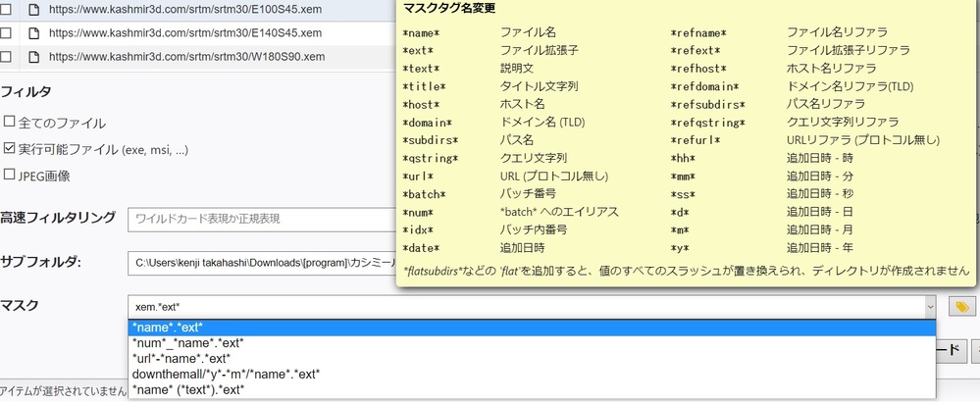Pick the *url*-*name*.*ext* mask option
The height and width of the screenshot is (404, 980).
181,358
